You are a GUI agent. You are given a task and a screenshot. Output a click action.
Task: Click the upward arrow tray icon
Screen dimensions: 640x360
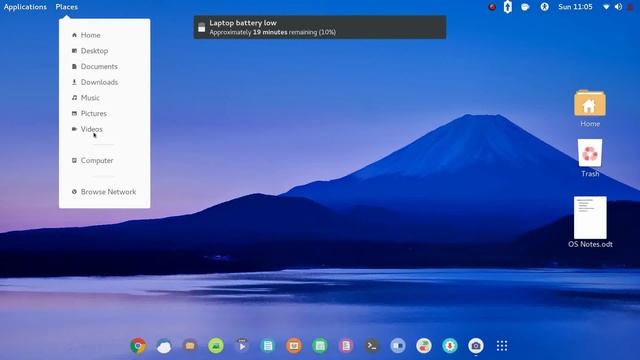(507, 7)
